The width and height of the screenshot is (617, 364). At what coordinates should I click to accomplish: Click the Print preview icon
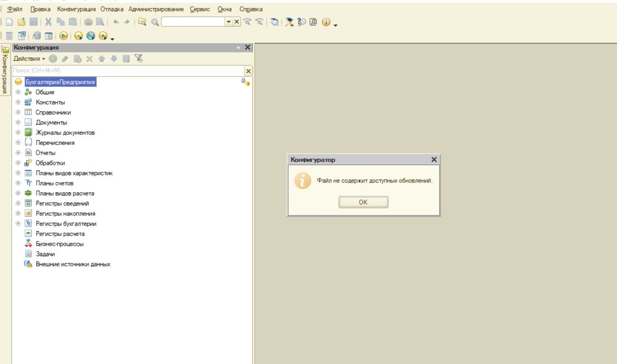100,22
